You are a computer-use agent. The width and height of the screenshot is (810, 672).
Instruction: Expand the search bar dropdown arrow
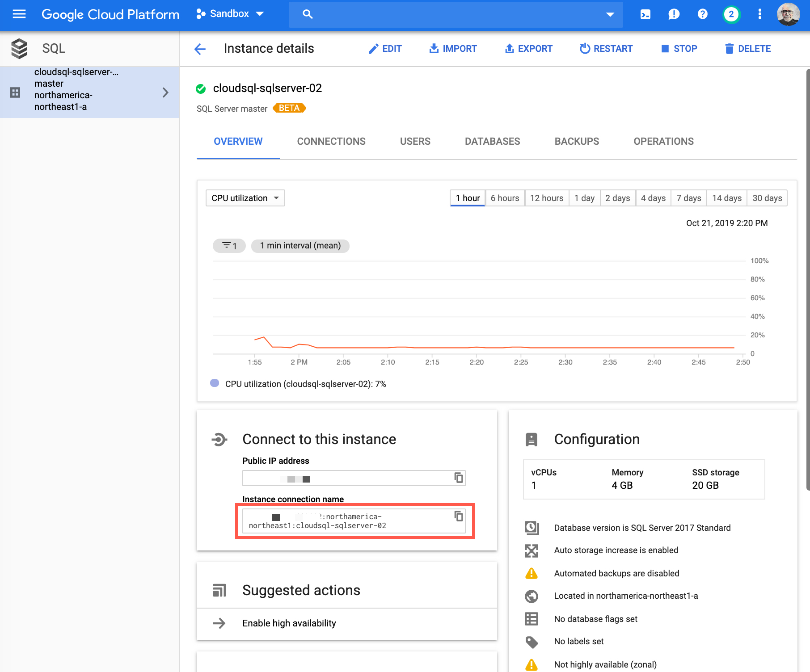click(610, 14)
